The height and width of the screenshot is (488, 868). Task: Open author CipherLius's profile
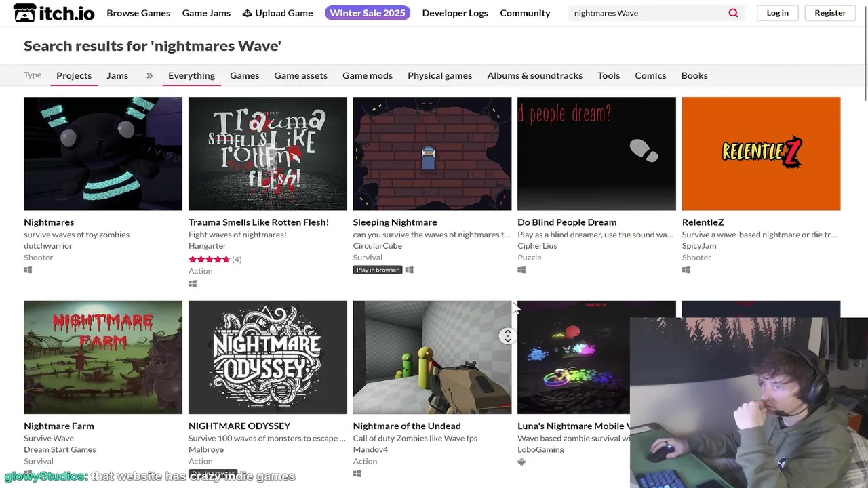537,245
